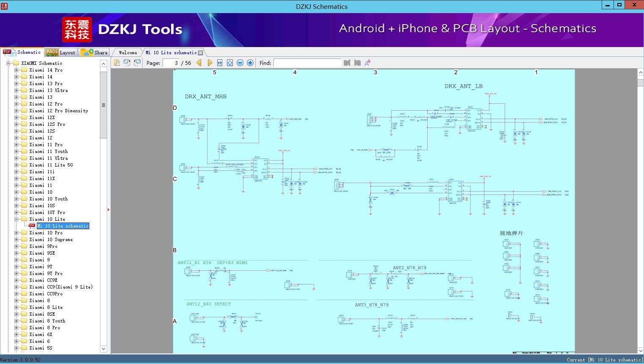Select the Xiaomi 6X tree item

tap(41, 334)
